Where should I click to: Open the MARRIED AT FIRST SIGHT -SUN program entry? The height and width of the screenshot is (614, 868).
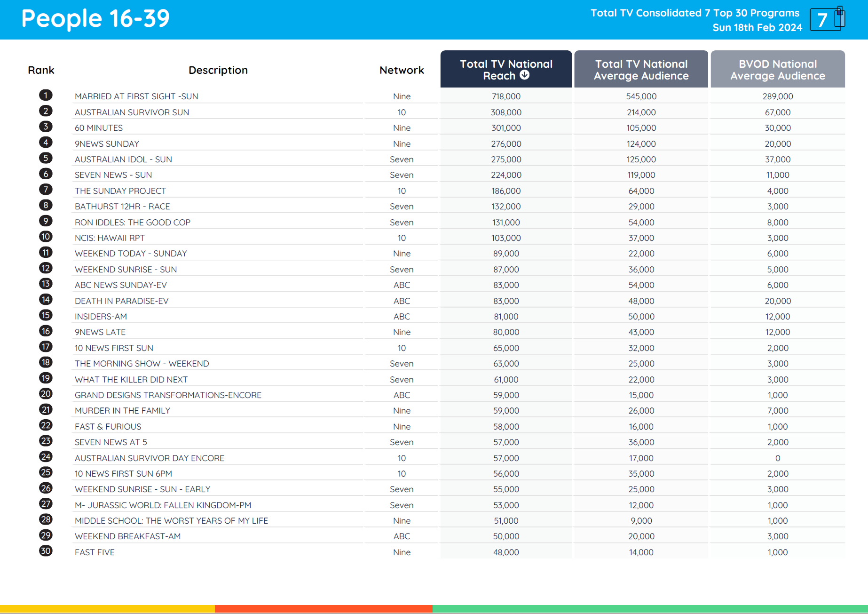pos(136,96)
